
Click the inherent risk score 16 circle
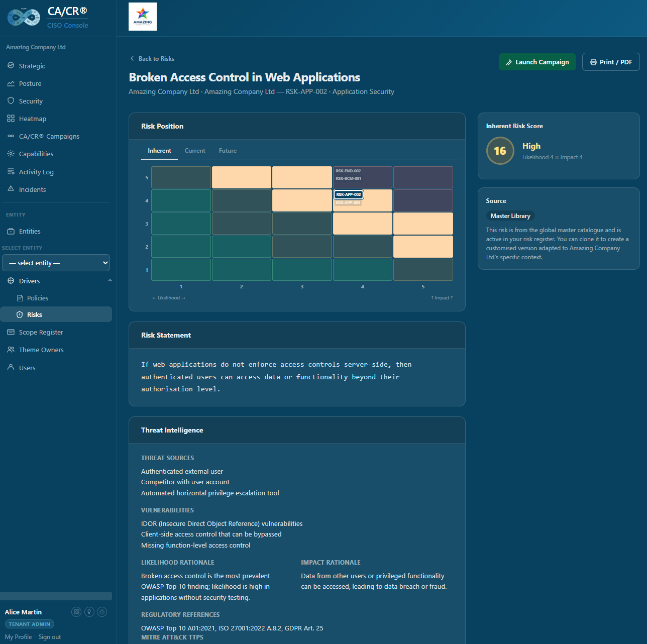tap(500, 151)
